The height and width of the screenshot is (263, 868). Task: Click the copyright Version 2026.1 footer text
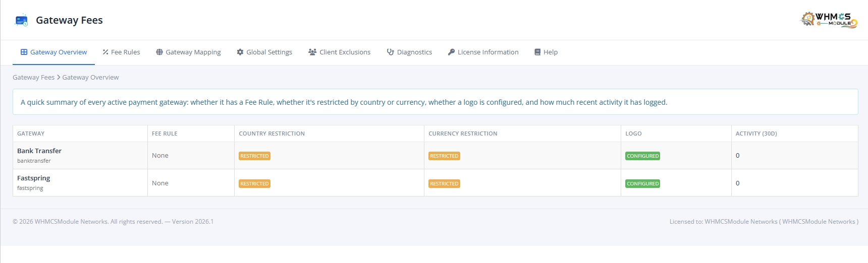[113, 221]
